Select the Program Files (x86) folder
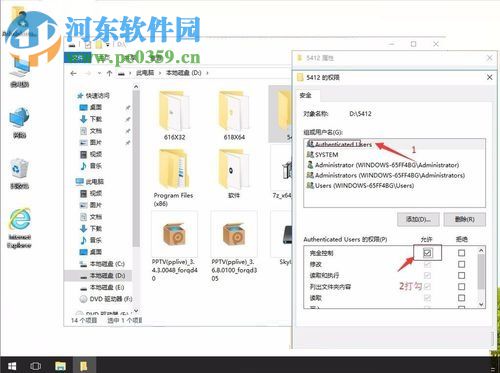Viewport: 500px width, 373px height. pyautogui.click(x=173, y=178)
